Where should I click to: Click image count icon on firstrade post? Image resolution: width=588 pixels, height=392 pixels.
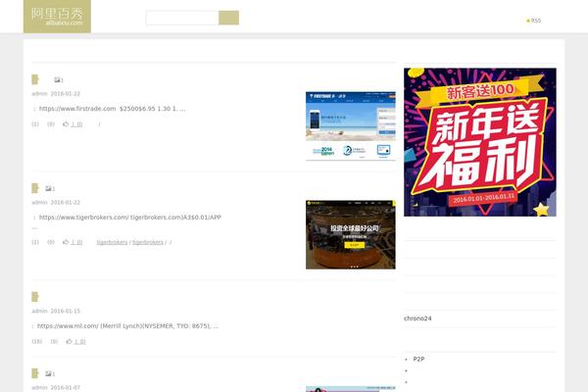click(x=58, y=79)
